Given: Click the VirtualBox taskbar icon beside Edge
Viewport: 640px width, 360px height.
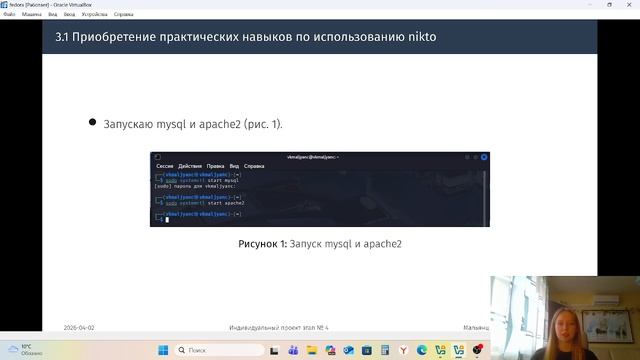Looking at the screenshot, I should click(x=440, y=350).
